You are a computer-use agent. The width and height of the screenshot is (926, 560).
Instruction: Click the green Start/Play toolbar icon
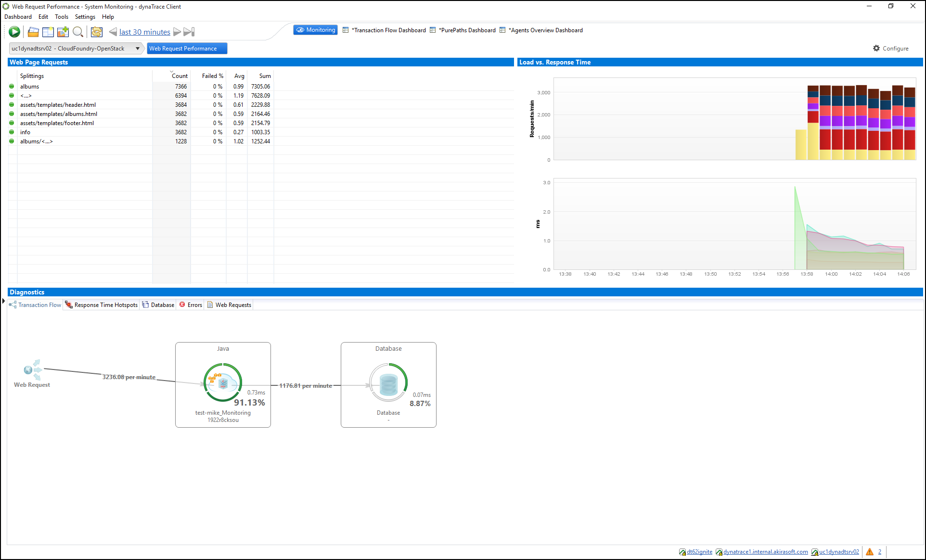click(x=14, y=32)
